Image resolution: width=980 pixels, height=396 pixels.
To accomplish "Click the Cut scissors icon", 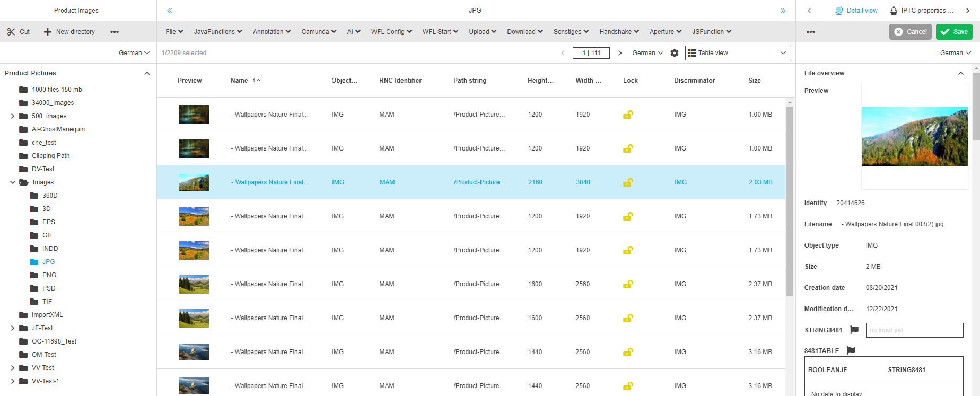I will 11,32.
